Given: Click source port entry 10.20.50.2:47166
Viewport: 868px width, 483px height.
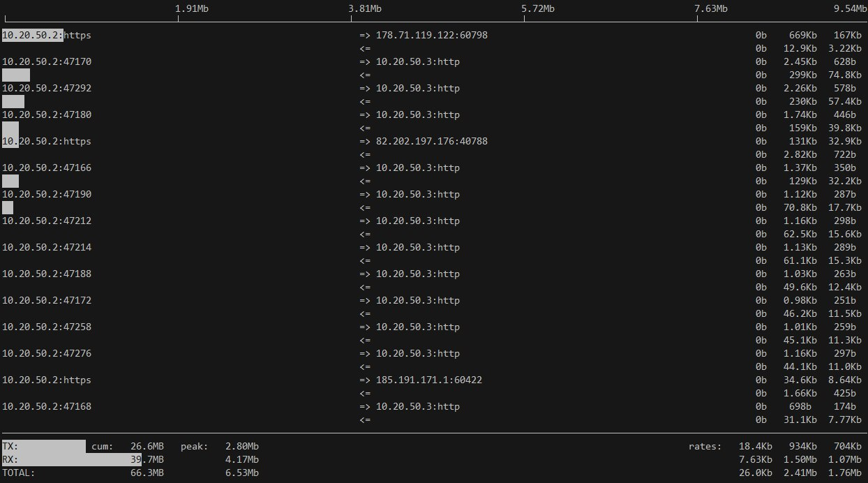Looking at the screenshot, I should click(x=47, y=168).
